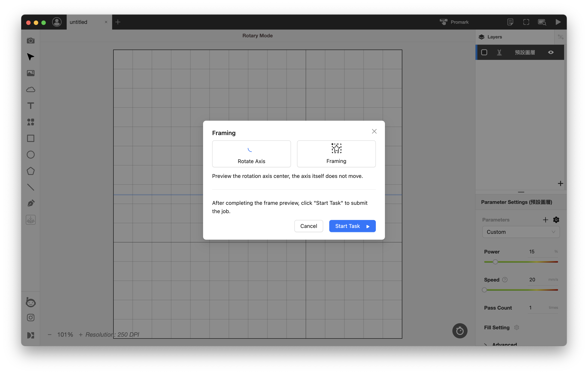Close the Framing dialog with X

pyautogui.click(x=374, y=131)
